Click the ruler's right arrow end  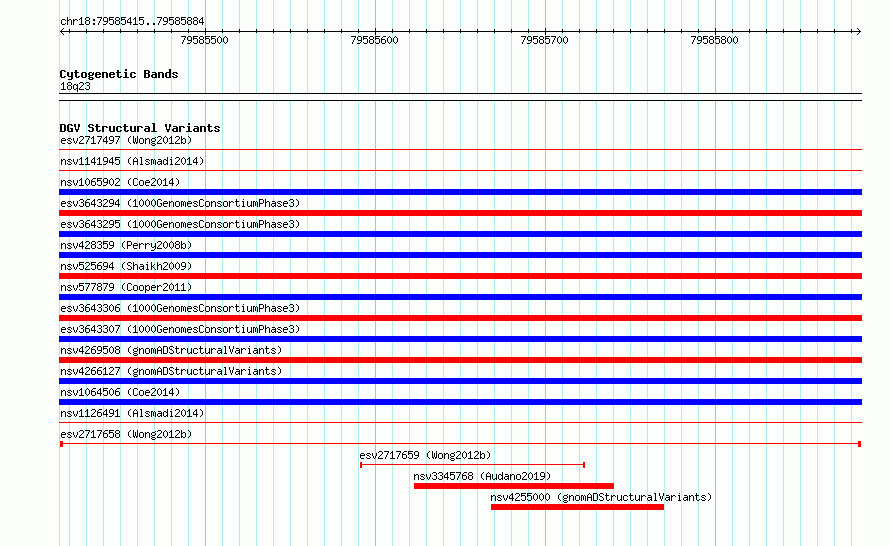point(858,32)
